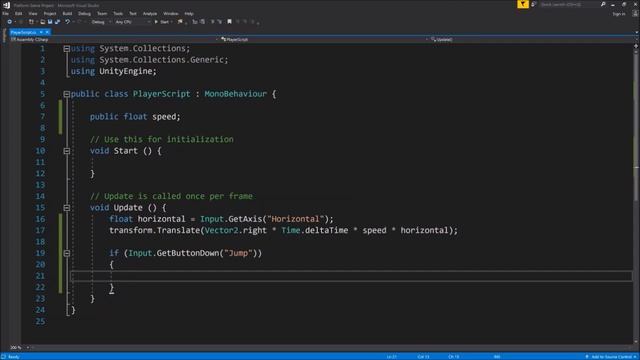Open the Edit menu
The image size is (640, 360).
18,13
